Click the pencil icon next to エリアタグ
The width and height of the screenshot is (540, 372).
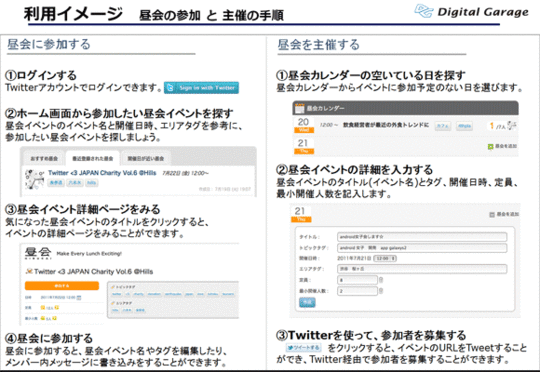click(x=113, y=303)
